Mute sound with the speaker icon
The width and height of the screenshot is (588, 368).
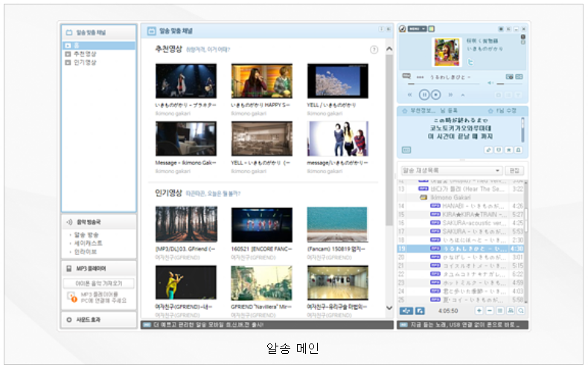pyautogui.click(x=490, y=83)
